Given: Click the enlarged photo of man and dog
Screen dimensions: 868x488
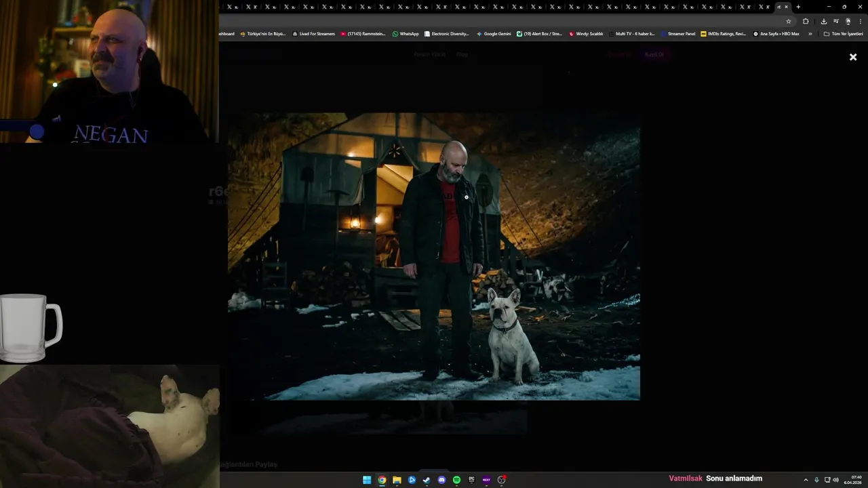Looking at the screenshot, I should tap(434, 256).
